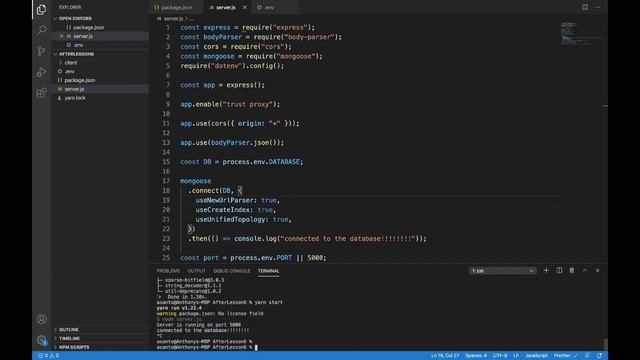Change language mode from JavaScript
The image size is (640, 360).
pyautogui.click(x=536, y=356)
